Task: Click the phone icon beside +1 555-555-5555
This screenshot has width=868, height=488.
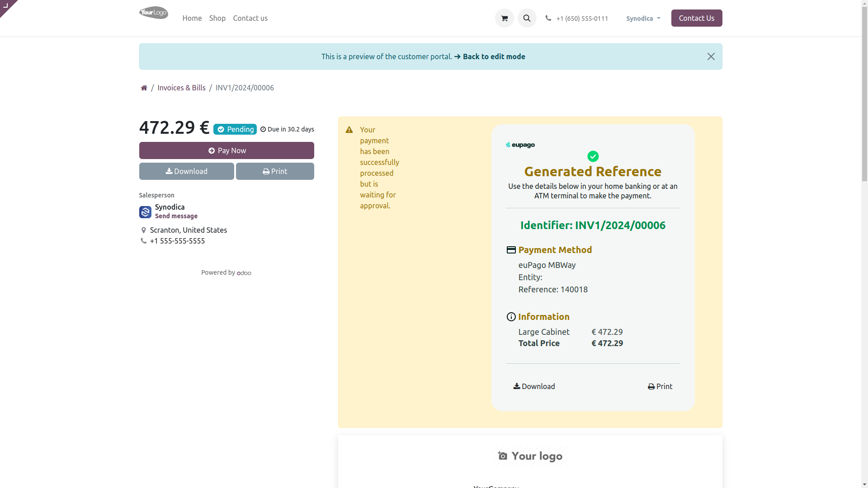Action: [x=143, y=241]
